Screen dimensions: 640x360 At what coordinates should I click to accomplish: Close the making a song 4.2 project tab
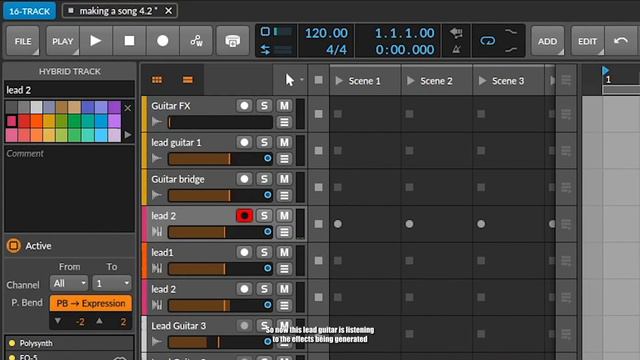click(x=169, y=11)
